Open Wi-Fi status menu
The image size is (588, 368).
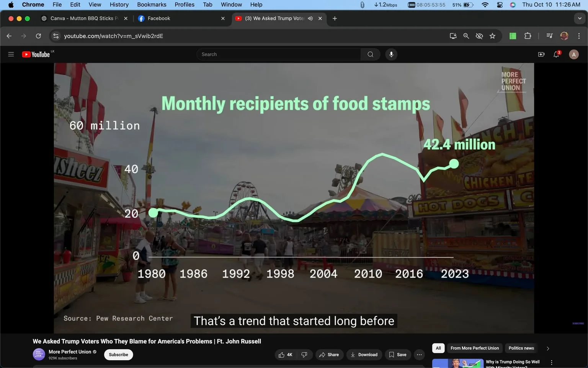coord(485,5)
